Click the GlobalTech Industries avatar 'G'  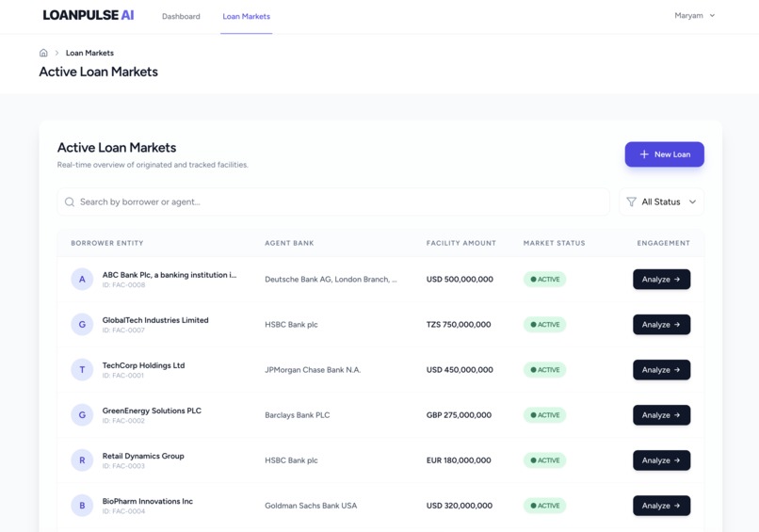coord(82,324)
